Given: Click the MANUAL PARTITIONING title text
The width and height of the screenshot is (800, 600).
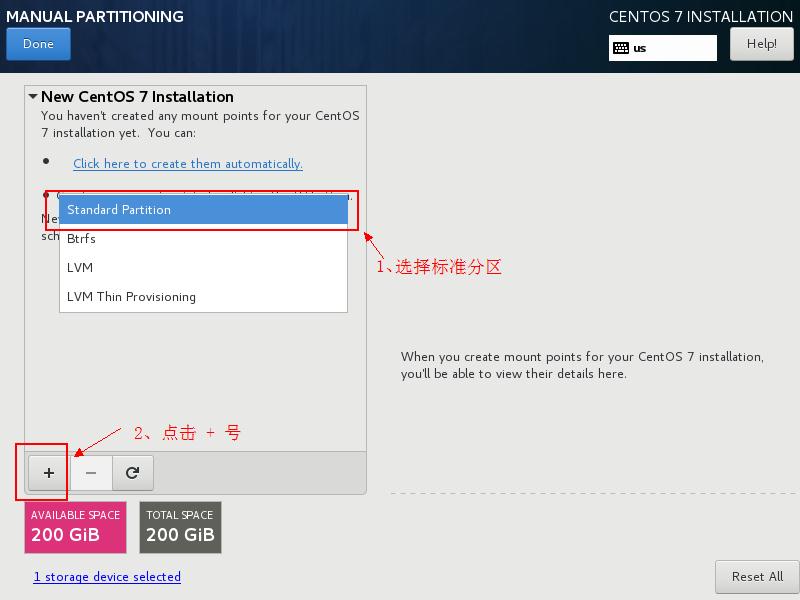Looking at the screenshot, I should 95,16.
